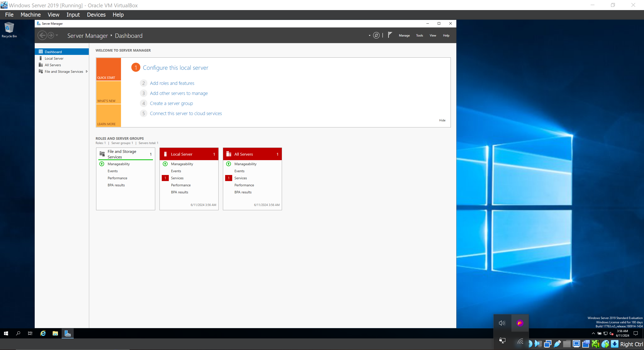The image size is (644, 350).
Task: Click the Server Manager taskbar icon
Action: [x=68, y=333]
